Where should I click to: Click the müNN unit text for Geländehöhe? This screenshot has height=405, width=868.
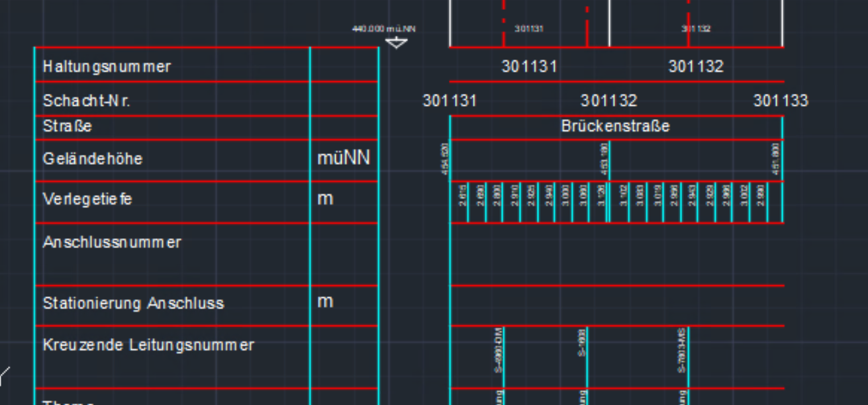[x=344, y=158]
